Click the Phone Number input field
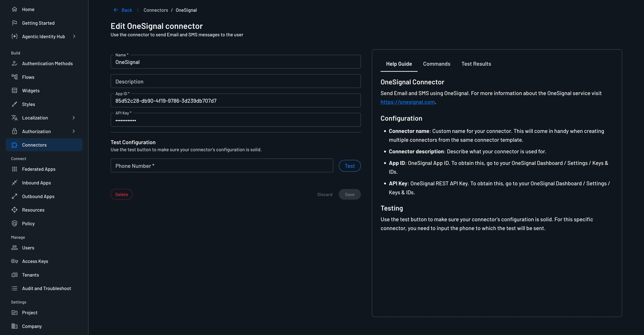The width and height of the screenshot is (644, 335). point(222,165)
